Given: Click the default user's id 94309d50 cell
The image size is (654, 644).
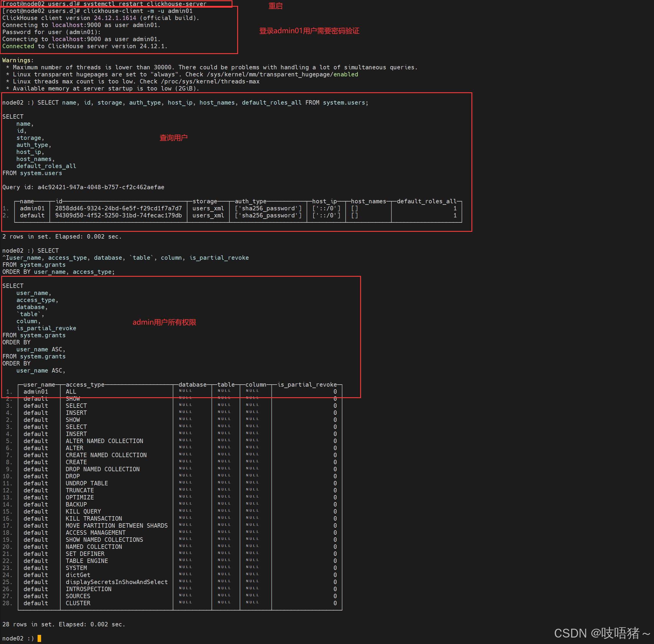Looking at the screenshot, I should tap(118, 215).
